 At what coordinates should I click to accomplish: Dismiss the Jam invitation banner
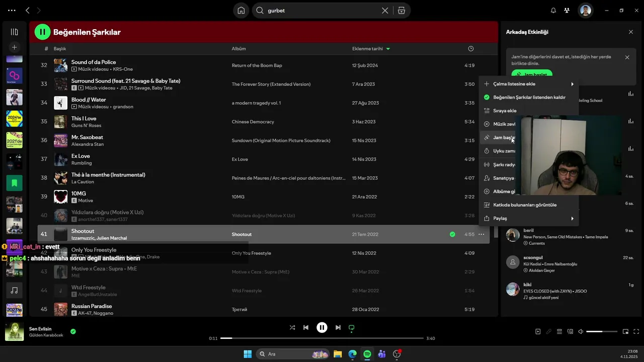click(627, 57)
